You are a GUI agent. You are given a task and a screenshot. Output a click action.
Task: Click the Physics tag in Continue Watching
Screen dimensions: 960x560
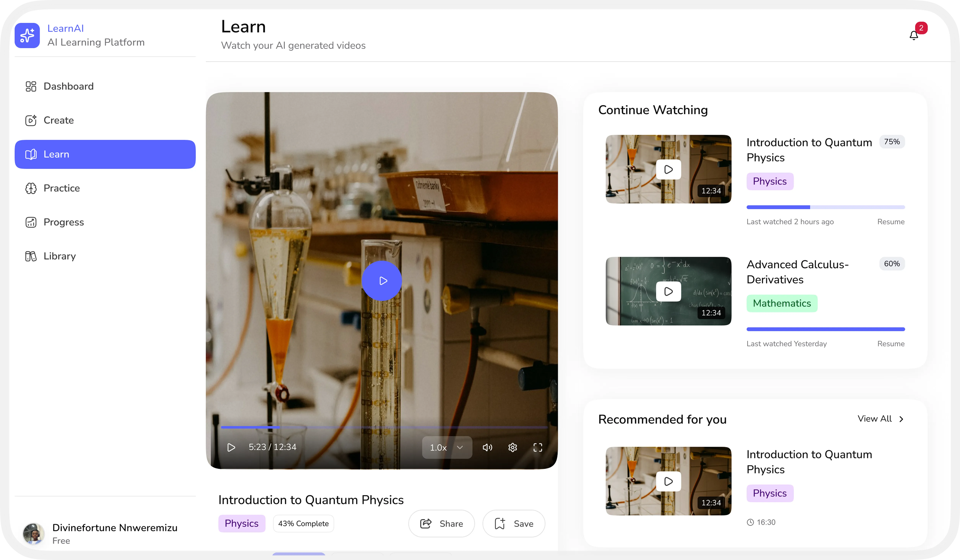[x=770, y=181]
